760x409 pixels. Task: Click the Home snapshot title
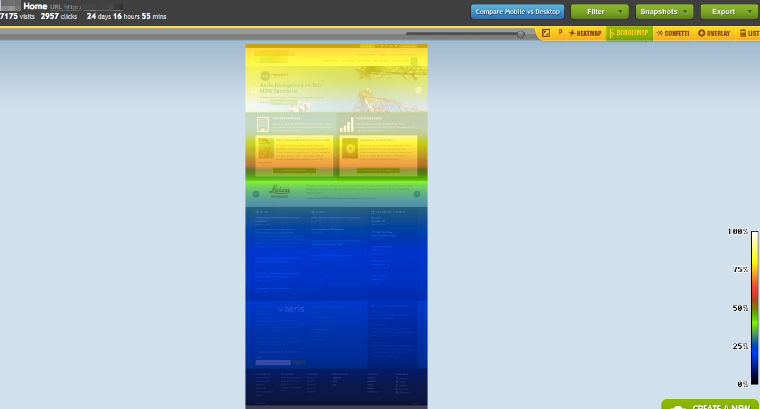tap(35, 6)
